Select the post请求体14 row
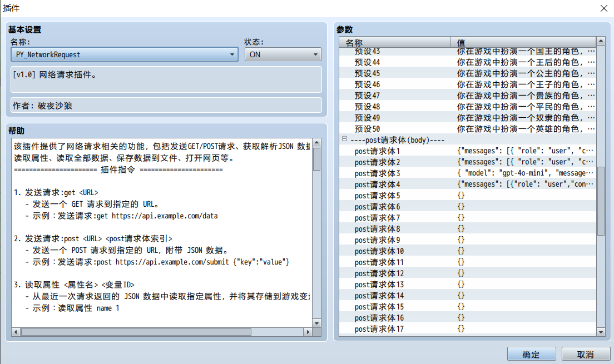Image resolution: width=614 pixels, height=364 pixels. pos(468,296)
